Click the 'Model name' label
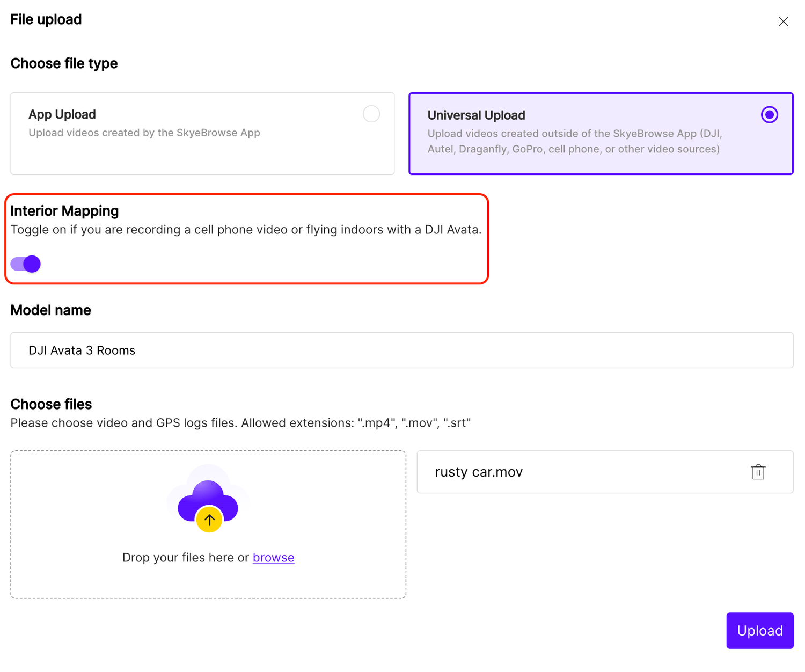The image size is (805, 672). click(51, 310)
